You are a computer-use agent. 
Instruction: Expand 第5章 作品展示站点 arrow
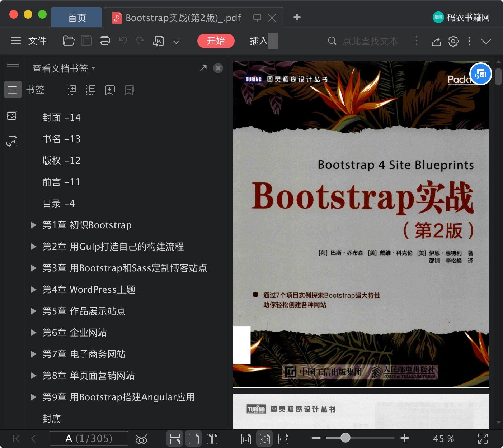[34, 311]
